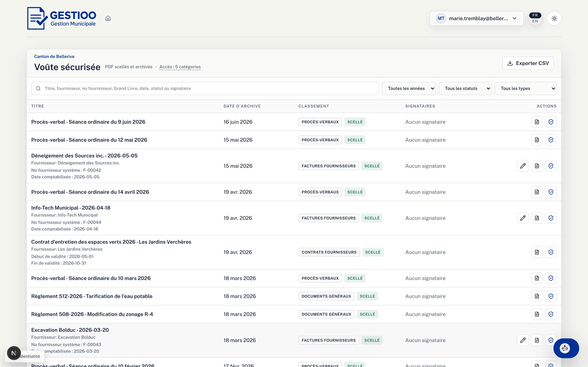Screen dimensions: 588x367
Task: Go to the home page via house icon
Action: tap(108, 19)
